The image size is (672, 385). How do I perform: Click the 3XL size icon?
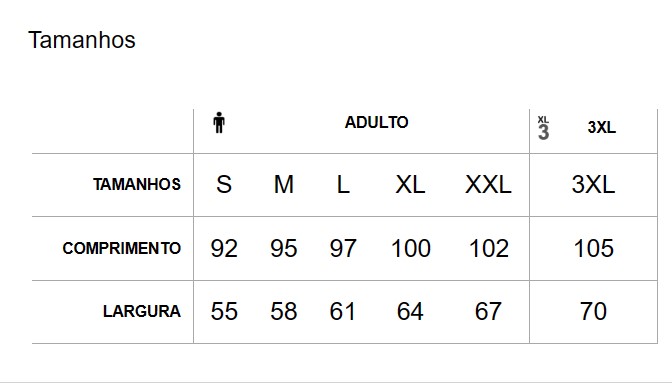coord(543,128)
